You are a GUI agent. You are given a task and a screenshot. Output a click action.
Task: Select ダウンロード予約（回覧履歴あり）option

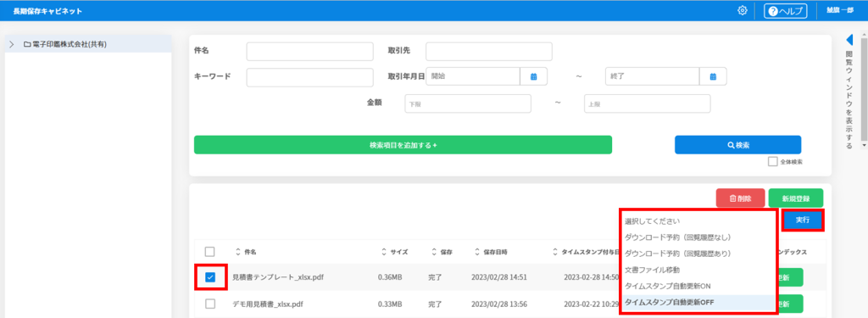tap(698, 254)
